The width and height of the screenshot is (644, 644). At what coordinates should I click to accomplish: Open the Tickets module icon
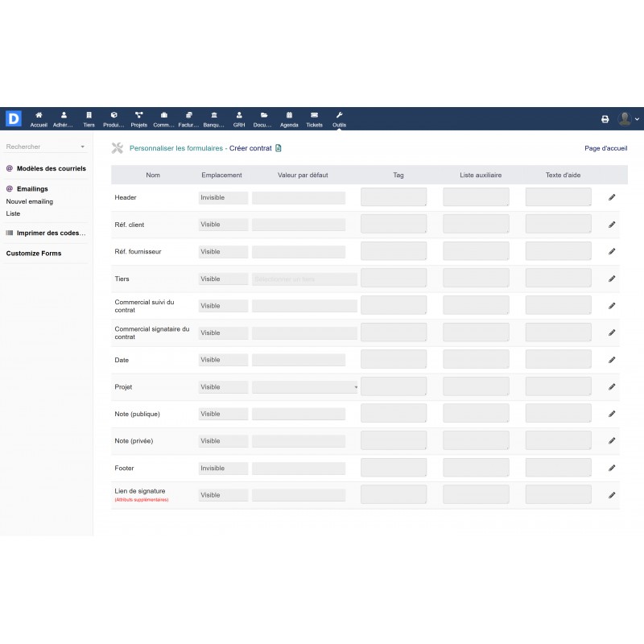click(x=314, y=118)
